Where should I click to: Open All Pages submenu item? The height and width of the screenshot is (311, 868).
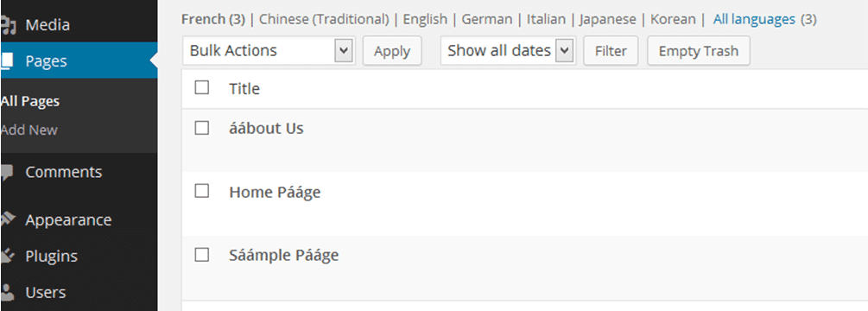pyautogui.click(x=30, y=101)
